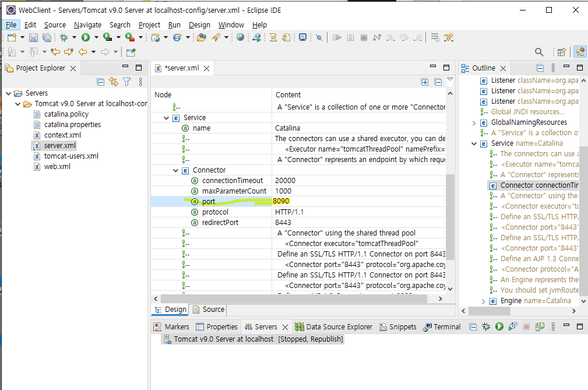
Task: Click the Save All icon
Action: click(x=47, y=37)
